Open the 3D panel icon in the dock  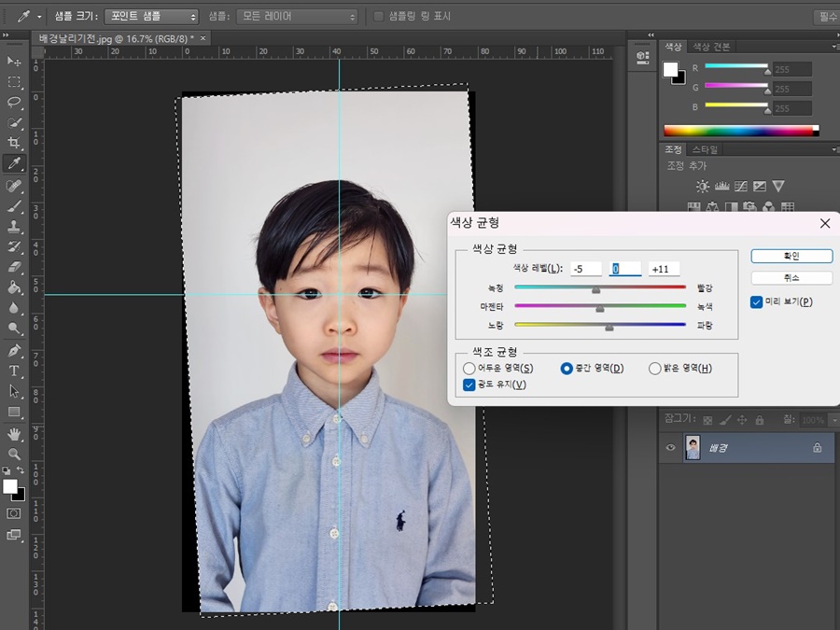(x=643, y=57)
